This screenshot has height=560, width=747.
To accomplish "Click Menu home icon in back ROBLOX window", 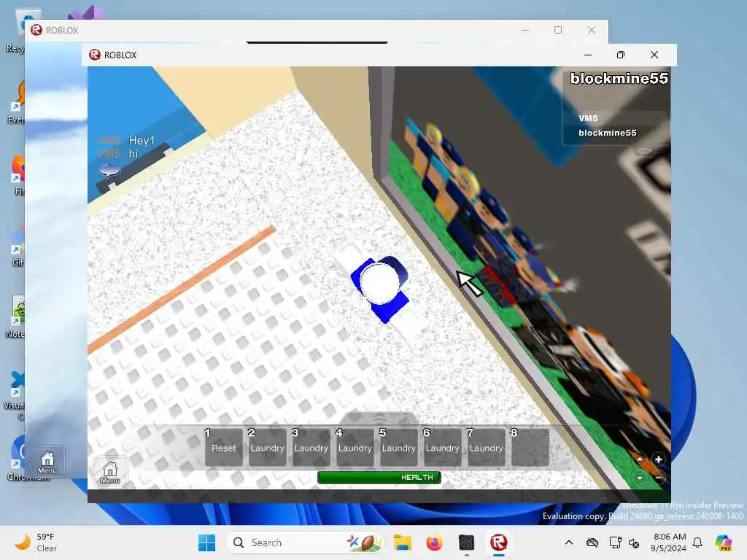I will coord(47,462).
